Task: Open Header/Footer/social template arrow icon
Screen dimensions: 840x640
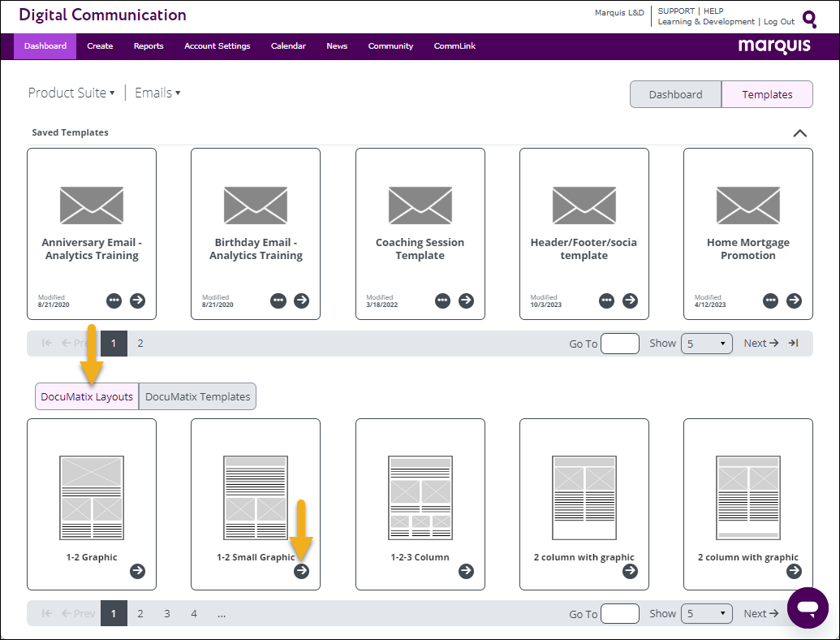Action: click(630, 301)
